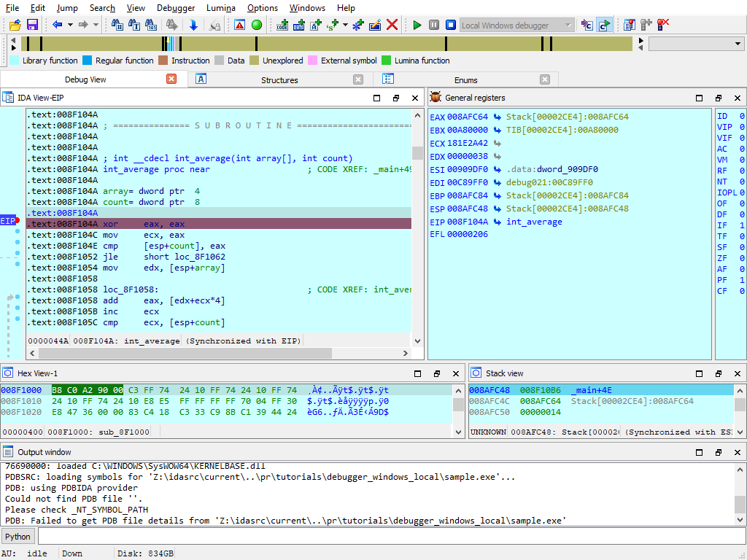Pause the running process
747x560 pixels.
point(433,24)
